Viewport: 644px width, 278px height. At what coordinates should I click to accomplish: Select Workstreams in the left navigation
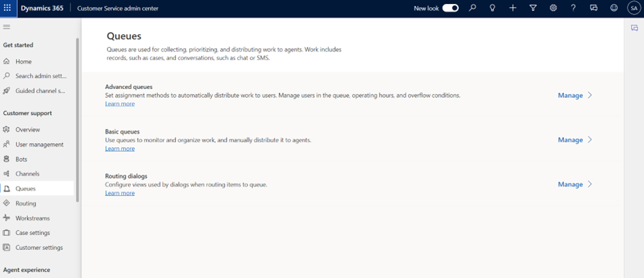[34, 218]
